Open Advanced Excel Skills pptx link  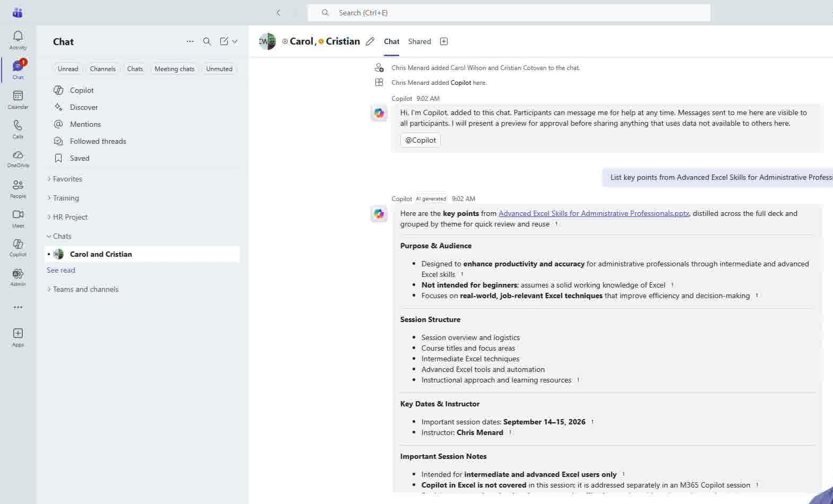pos(594,213)
